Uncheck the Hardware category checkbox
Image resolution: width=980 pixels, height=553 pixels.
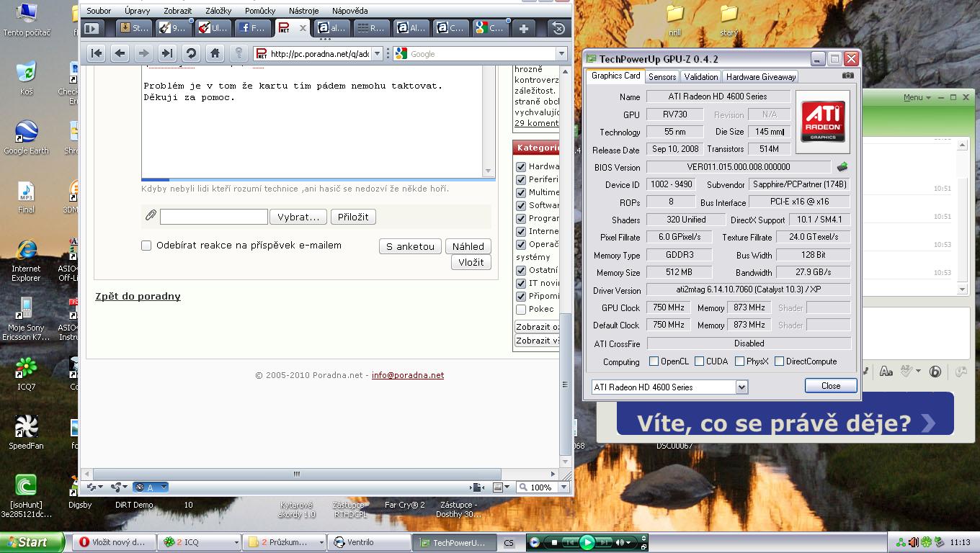pos(521,166)
